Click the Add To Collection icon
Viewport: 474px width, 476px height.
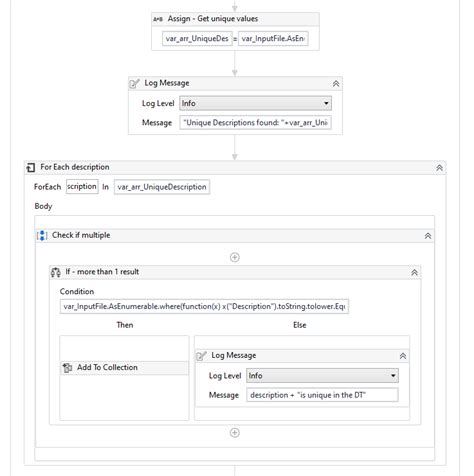click(x=67, y=368)
